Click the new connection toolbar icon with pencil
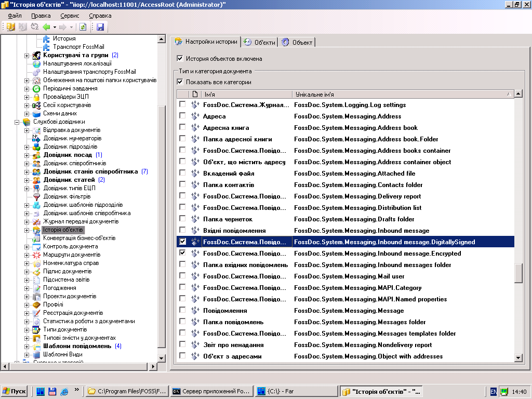The image size is (532, 399). [x=11, y=27]
